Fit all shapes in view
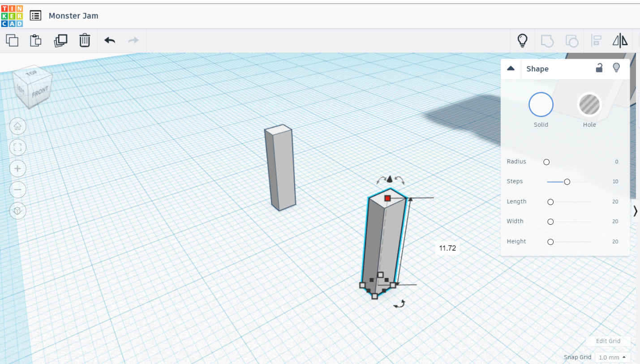 (18, 147)
